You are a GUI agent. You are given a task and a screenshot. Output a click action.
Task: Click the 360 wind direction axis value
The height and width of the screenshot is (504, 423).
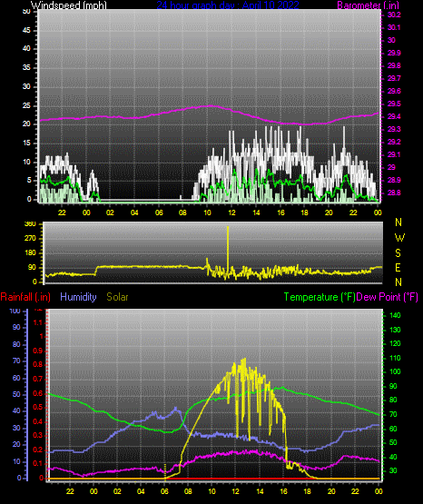click(30, 224)
